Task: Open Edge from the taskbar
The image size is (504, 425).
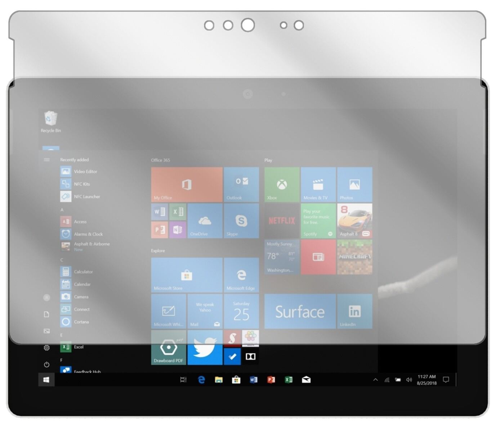Action: point(201,380)
